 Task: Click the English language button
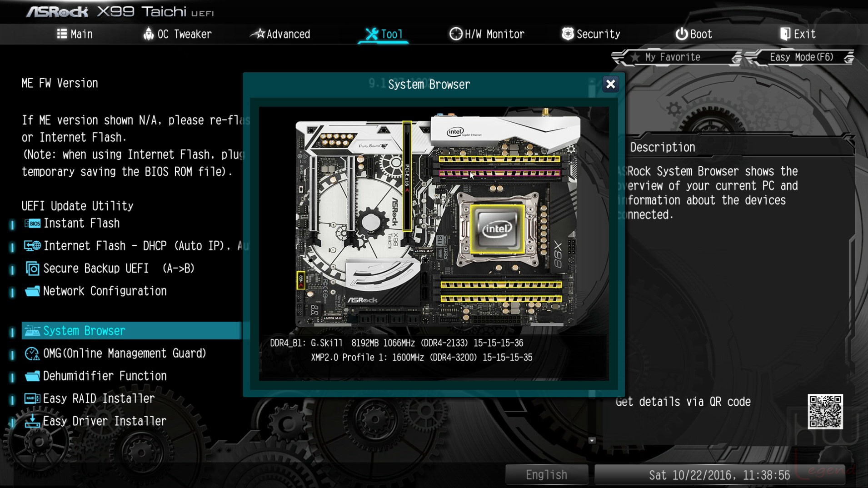coord(546,475)
